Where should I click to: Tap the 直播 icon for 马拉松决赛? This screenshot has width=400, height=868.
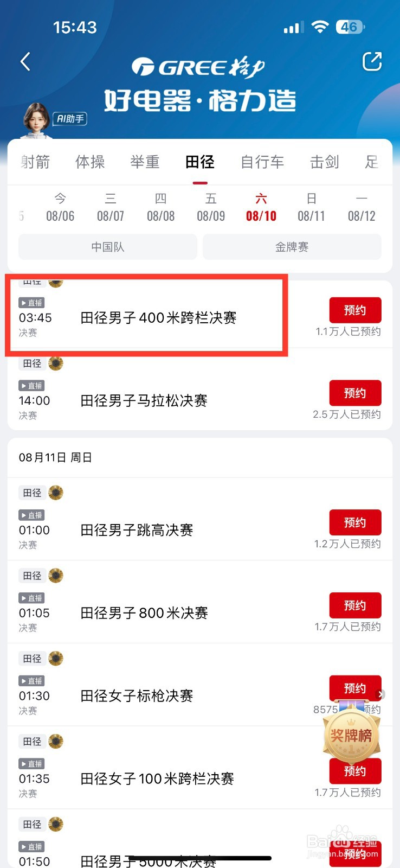coord(31,386)
